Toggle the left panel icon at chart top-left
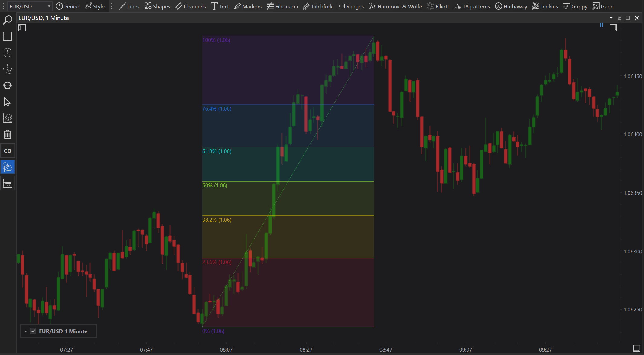The width and height of the screenshot is (644, 355). [22, 28]
